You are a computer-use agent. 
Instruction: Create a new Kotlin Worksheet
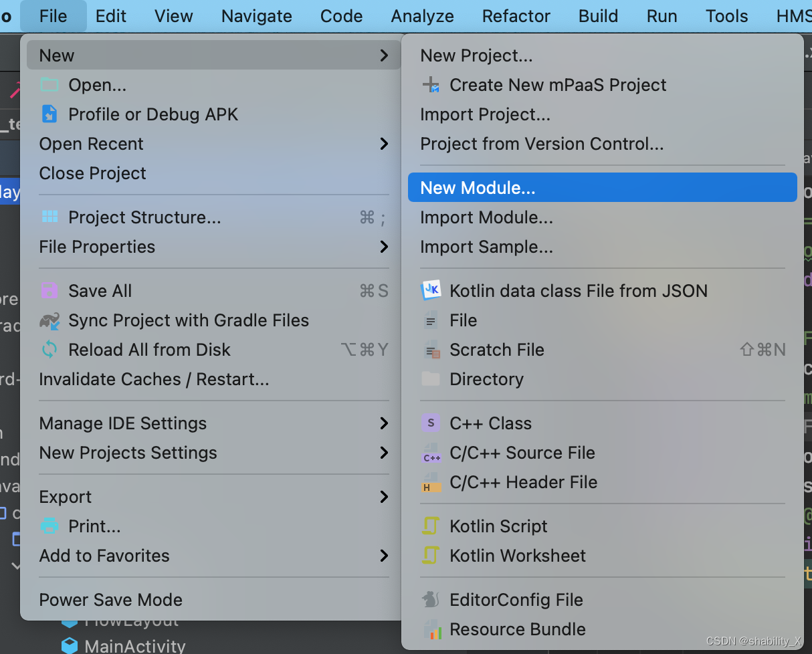(x=518, y=556)
